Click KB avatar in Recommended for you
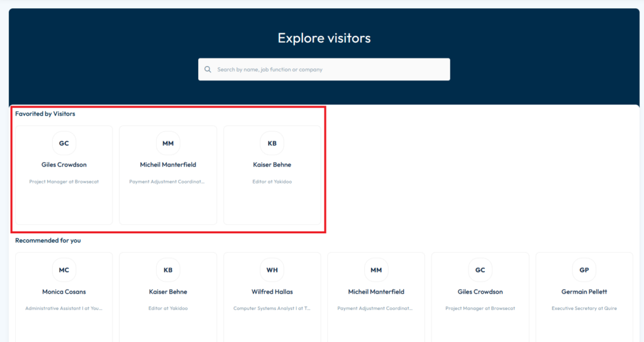The width and height of the screenshot is (644, 342). [168, 270]
